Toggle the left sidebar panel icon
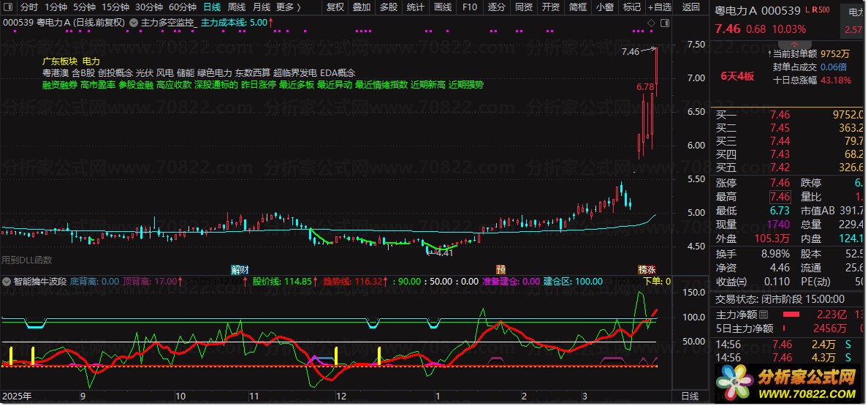Image resolution: width=868 pixels, height=406 pixels. click(x=9, y=7)
